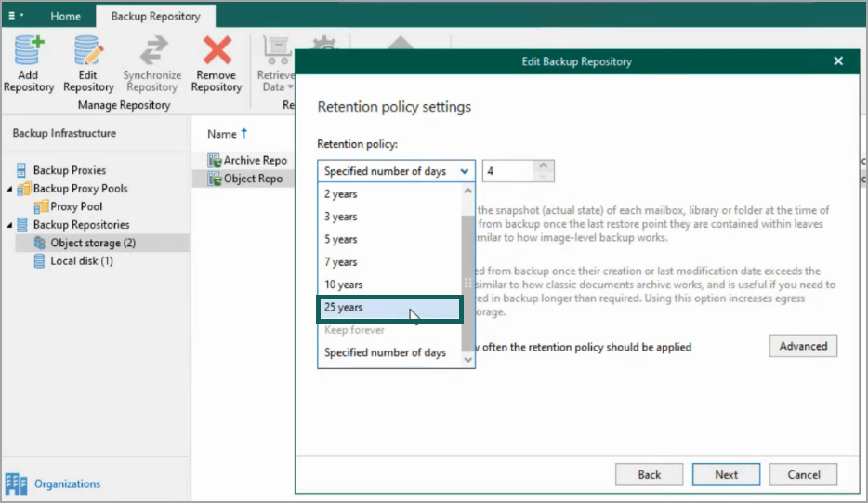Open the Backup Repository ribbon tab

pos(155,17)
